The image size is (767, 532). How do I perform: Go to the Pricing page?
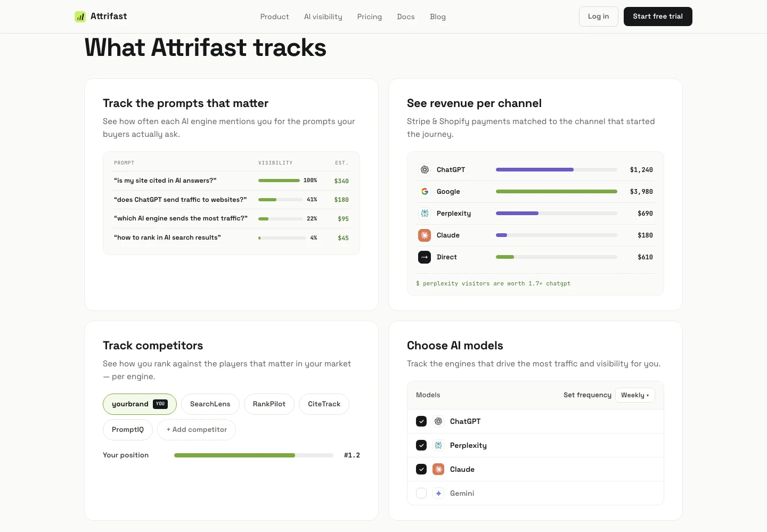[370, 17]
